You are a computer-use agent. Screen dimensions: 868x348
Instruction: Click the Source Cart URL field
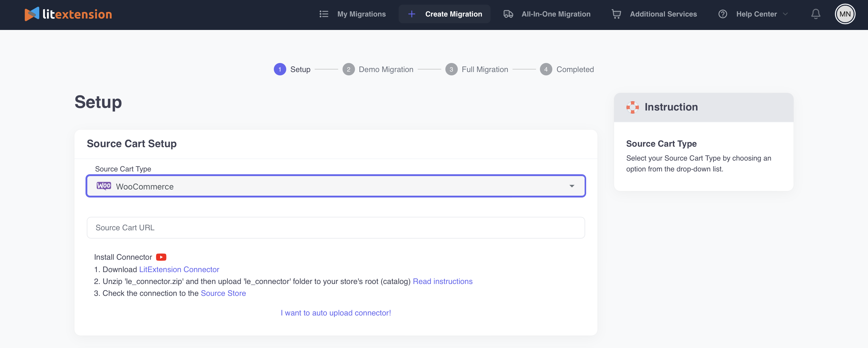click(x=336, y=227)
